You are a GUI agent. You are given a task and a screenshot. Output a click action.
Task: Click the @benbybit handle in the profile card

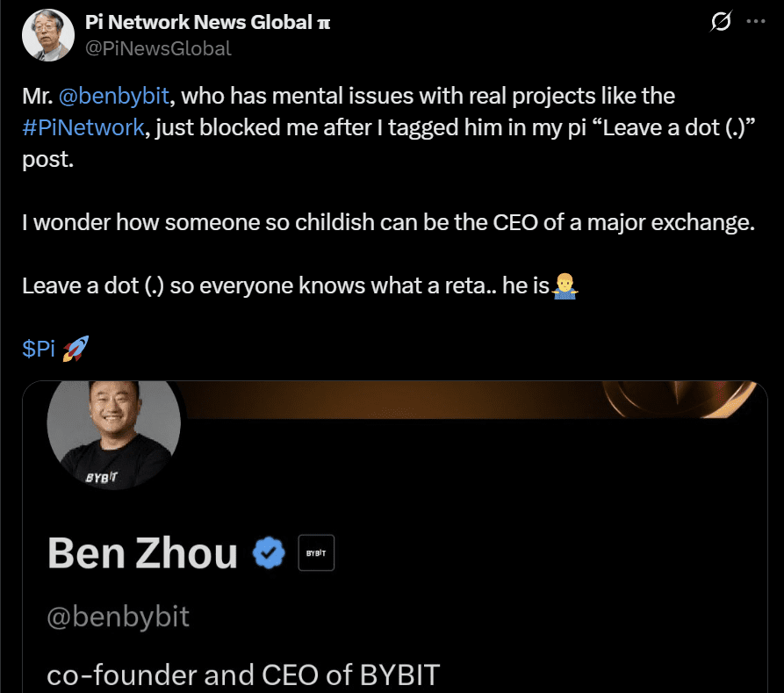pyautogui.click(x=119, y=617)
